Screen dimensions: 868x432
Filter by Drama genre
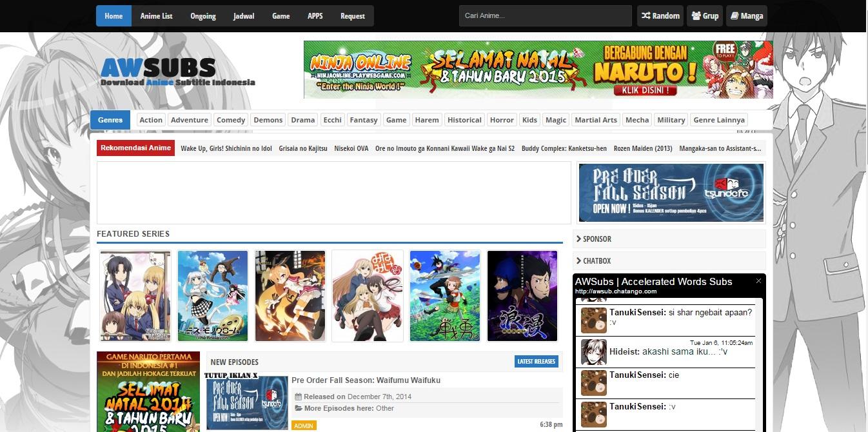303,120
